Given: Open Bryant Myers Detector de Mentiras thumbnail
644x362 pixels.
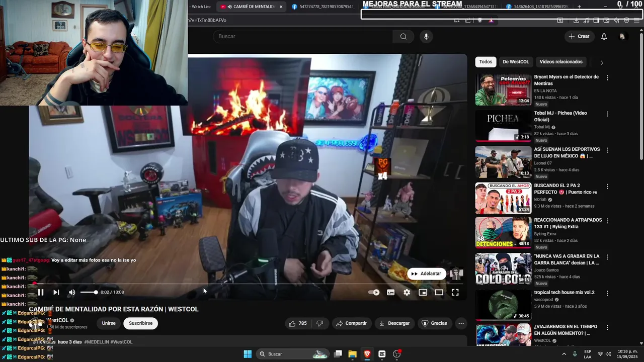Looking at the screenshot, I should tap(503, 90).
